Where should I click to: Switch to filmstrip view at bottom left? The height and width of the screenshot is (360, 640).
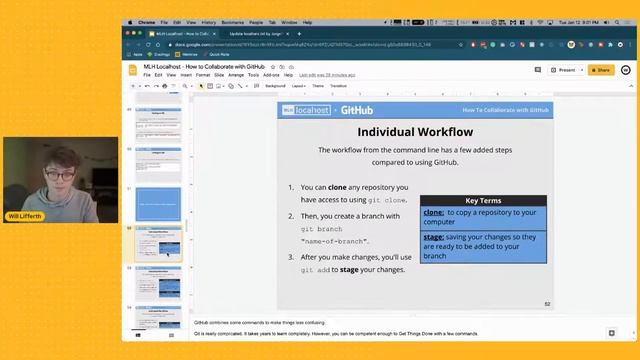coord(138,335)
